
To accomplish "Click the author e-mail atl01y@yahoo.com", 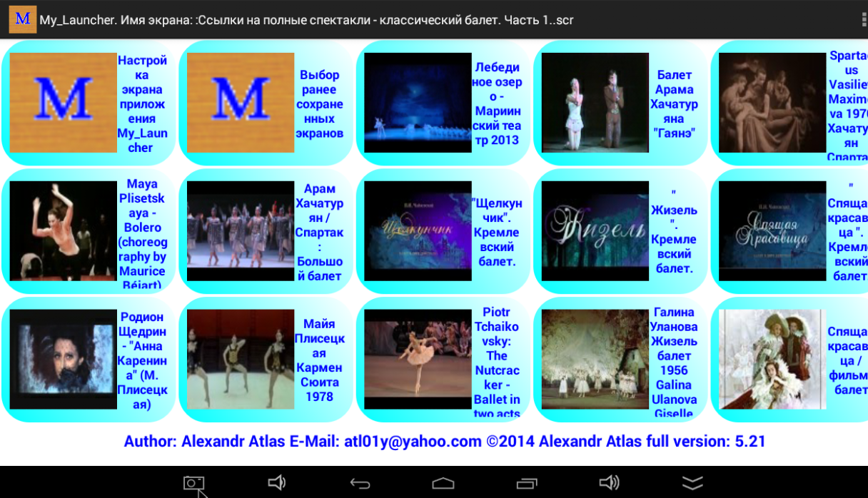I will click(413, 442).
